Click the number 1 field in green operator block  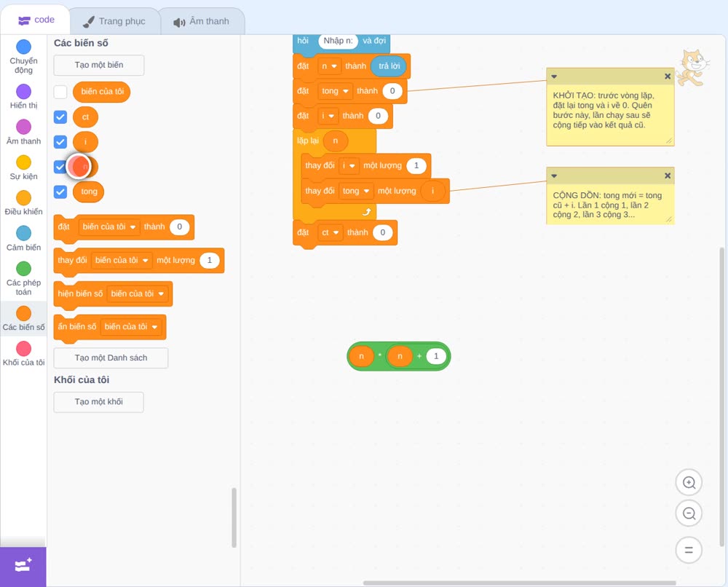[x=436, y=356]
